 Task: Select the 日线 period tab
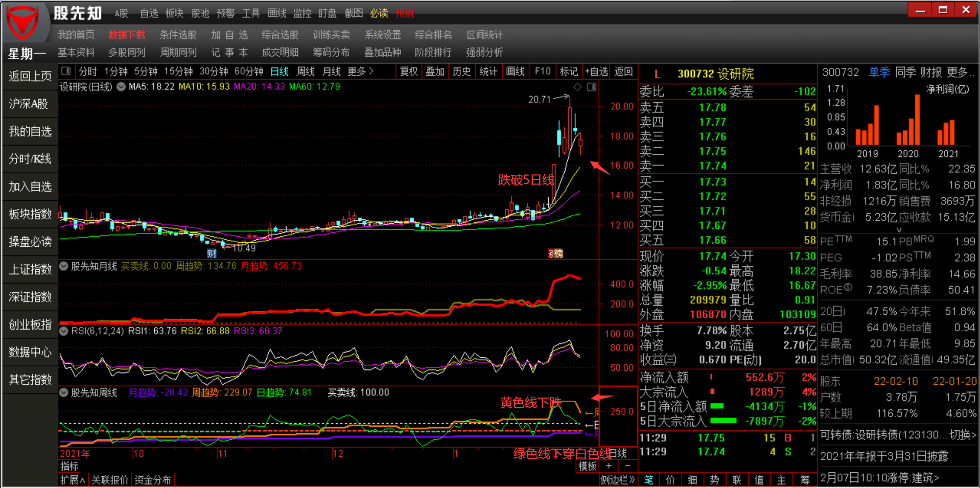(279, 72)
